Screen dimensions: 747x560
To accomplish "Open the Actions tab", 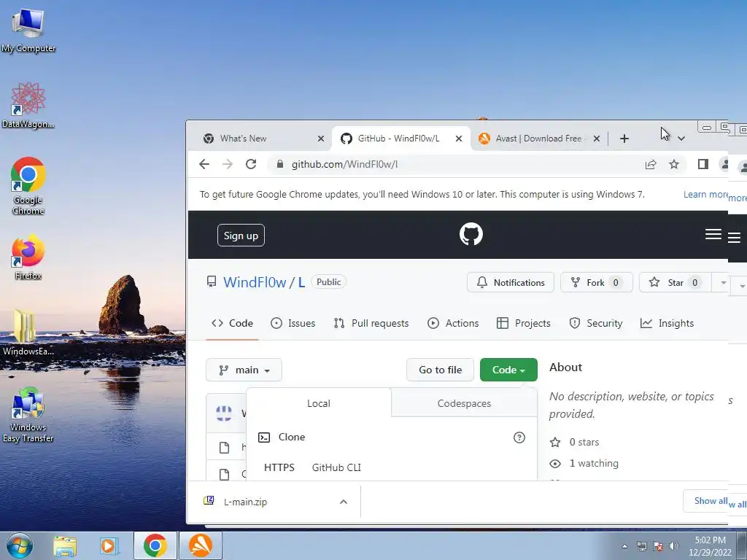I will tap(453, 323).
